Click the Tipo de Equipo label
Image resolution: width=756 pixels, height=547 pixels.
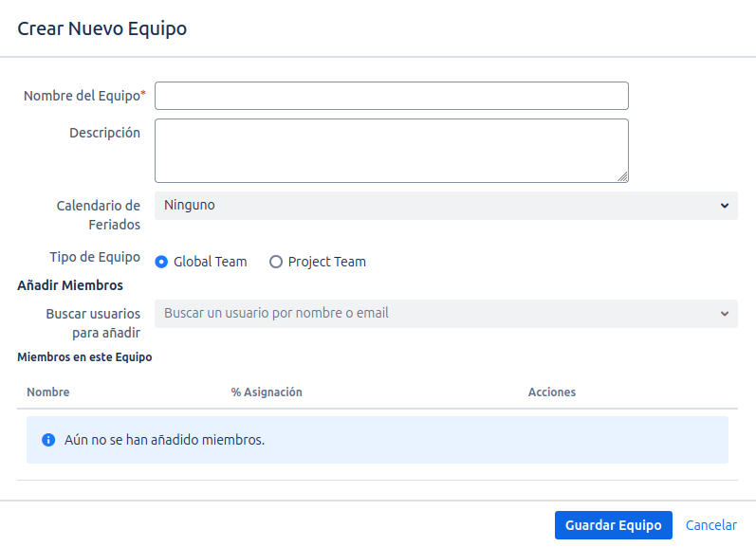(x=95, y=257)
